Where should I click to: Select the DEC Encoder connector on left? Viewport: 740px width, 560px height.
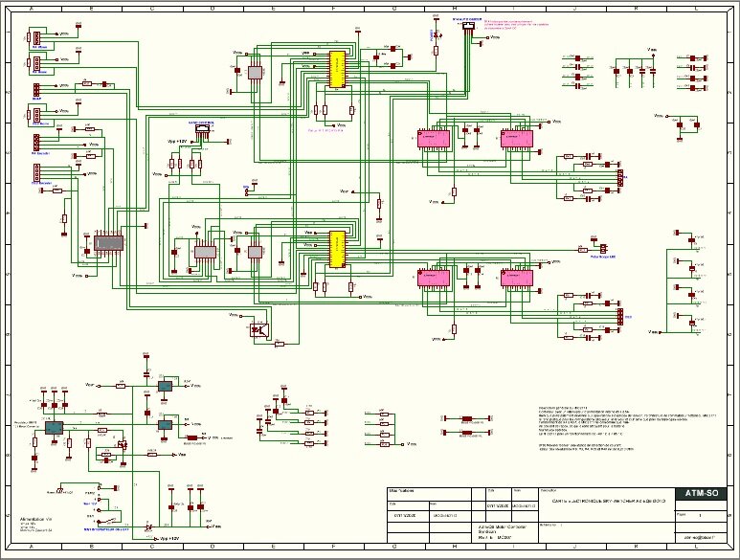[36, 172]
